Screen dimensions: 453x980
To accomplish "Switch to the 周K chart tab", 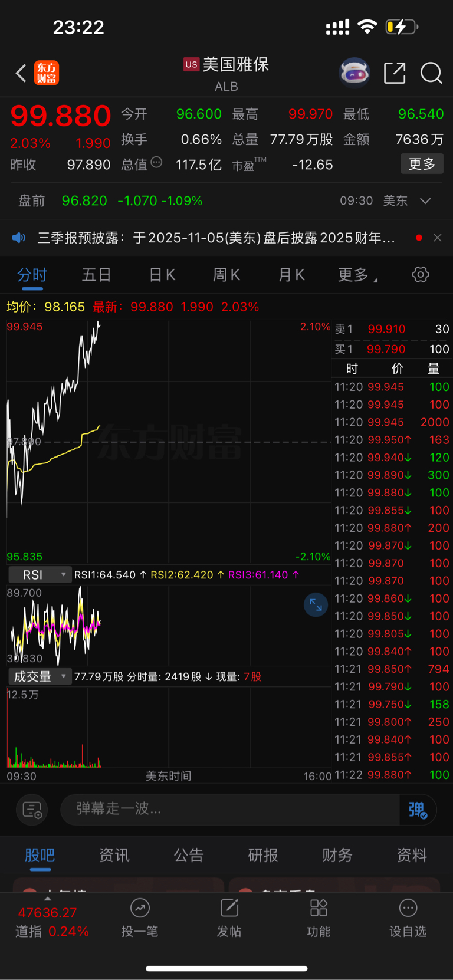I will [x=226, y=275].
